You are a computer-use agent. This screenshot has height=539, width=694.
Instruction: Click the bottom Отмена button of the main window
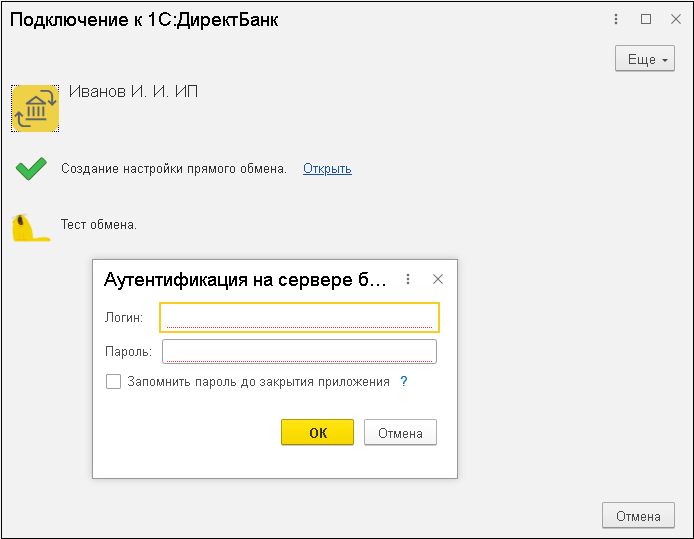[638, 515]
